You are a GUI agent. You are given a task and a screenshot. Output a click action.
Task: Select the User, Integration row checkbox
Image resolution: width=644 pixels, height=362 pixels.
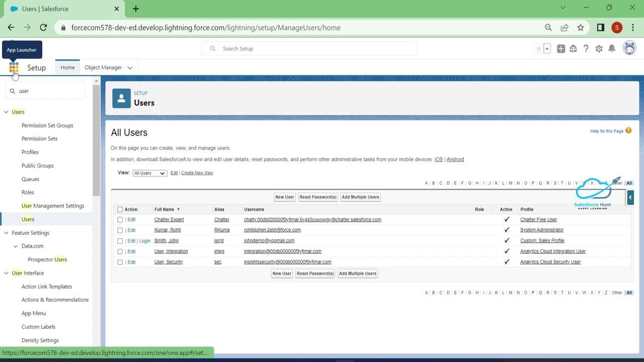[120, 251]
